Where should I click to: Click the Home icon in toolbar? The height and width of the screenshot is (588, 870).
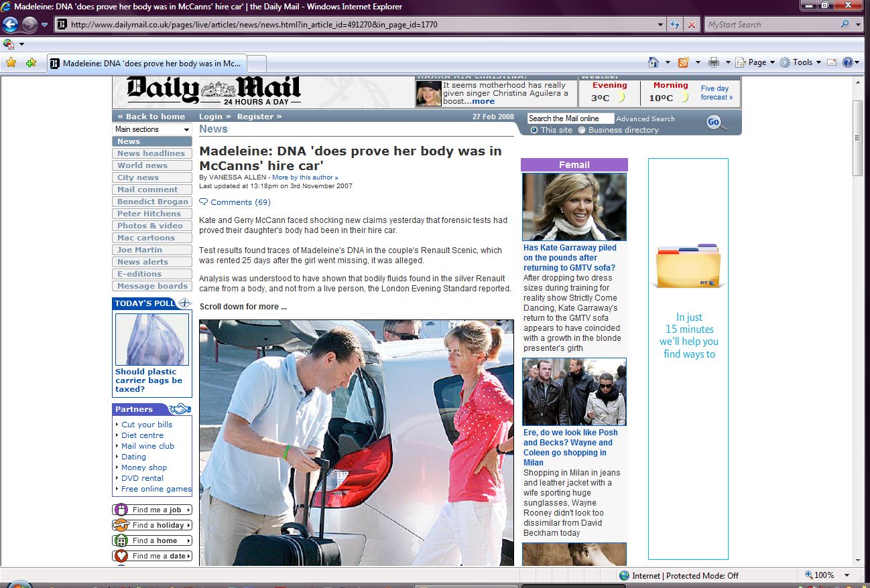pyautogui.click(x=654, y=62)
